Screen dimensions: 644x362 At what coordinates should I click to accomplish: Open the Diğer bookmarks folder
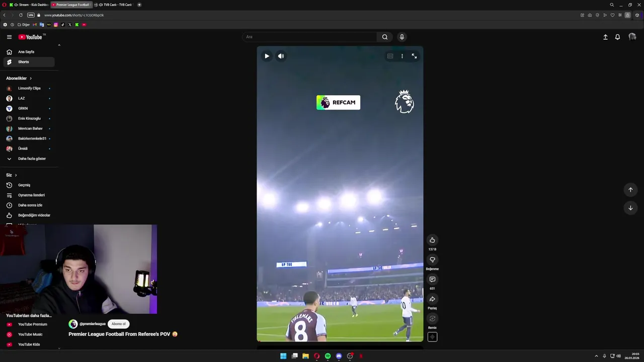(x=24, y=25)
